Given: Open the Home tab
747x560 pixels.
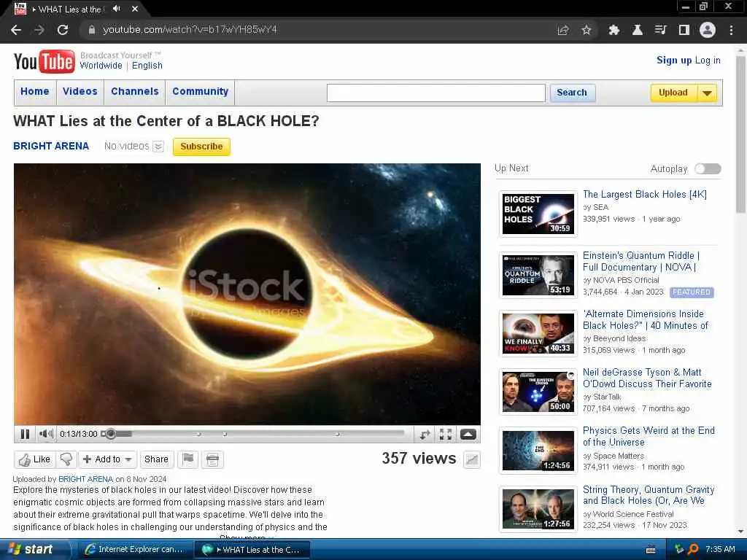Looking at the screenshot, I should 35,91.
